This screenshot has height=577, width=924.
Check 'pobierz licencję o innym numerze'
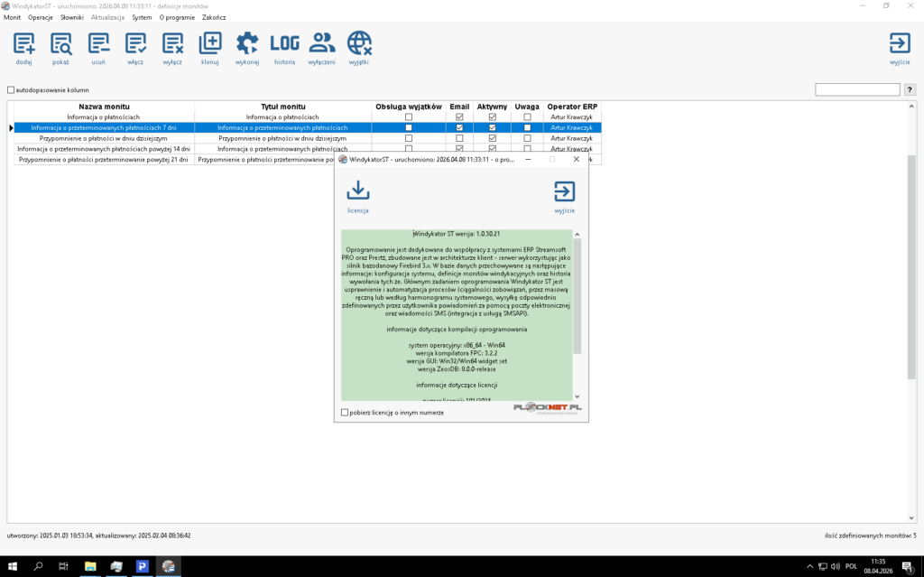click(x=346, y=413)
